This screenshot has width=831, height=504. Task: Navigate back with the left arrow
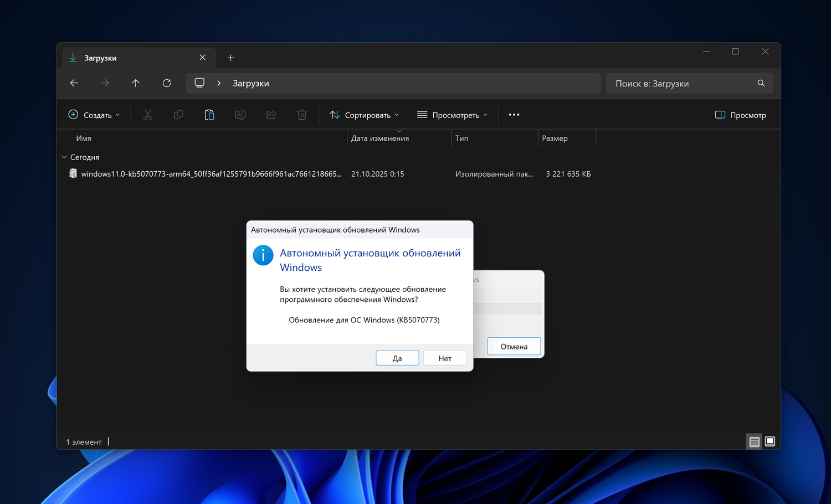tap(74, 83)
